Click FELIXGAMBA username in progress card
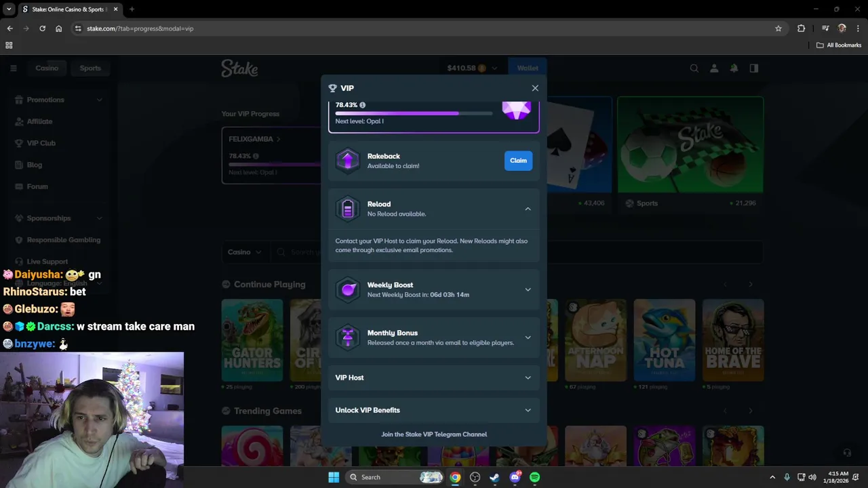The height and width of the screenshot is (488, 868). click(251, 139)
